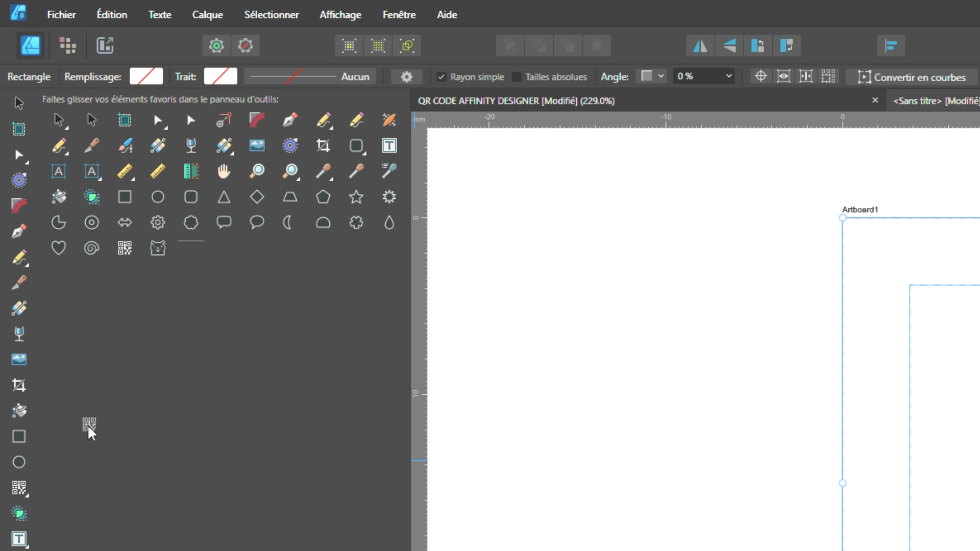The image size is (980, 551).
Task: Select the QR code tool in the grid
Action: click(125, 248)
